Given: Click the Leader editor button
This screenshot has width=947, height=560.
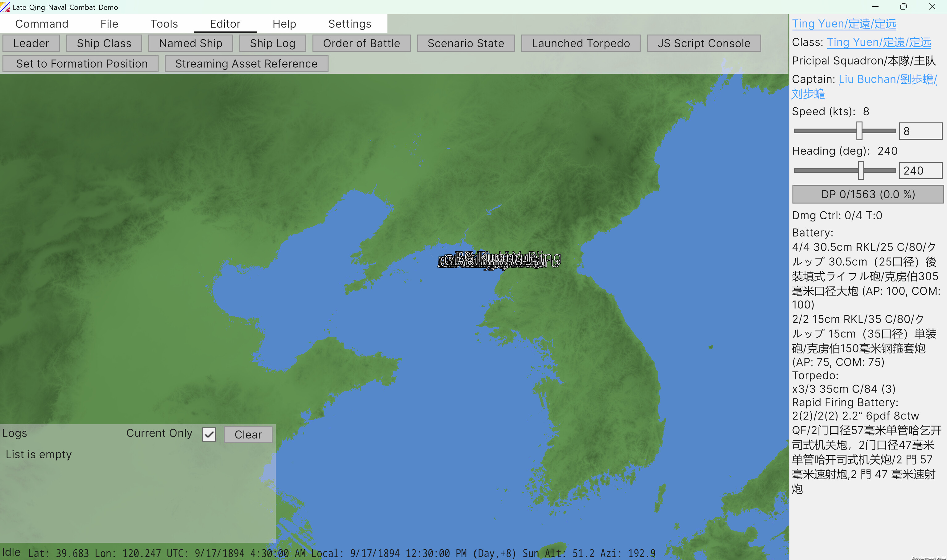Looking at the screenshot, I should tap(31, 43).
